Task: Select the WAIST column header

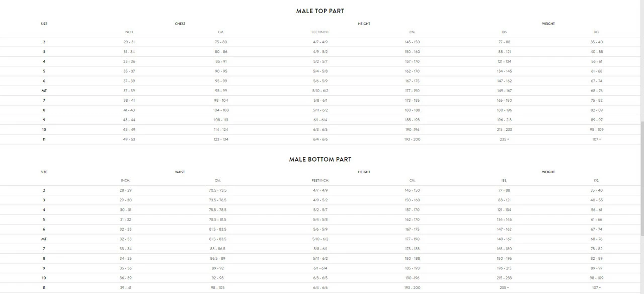Action: [x=180, y=172]
